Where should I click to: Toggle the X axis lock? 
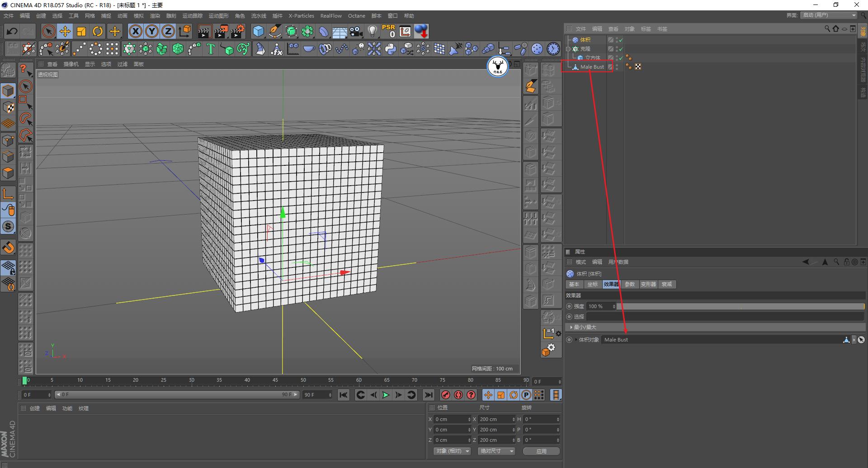(x=135, y=31)
